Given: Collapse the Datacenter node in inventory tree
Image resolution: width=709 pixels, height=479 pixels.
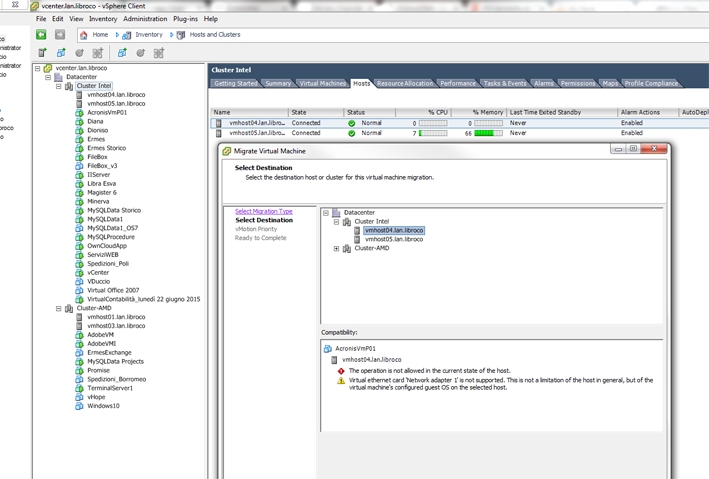Looking at the screenshot, I should click(x=48, y=77).
